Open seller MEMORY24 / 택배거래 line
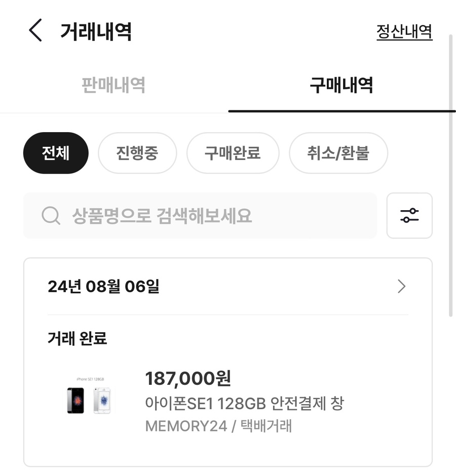This screenshot has height=476, width=456. (218, 425)
